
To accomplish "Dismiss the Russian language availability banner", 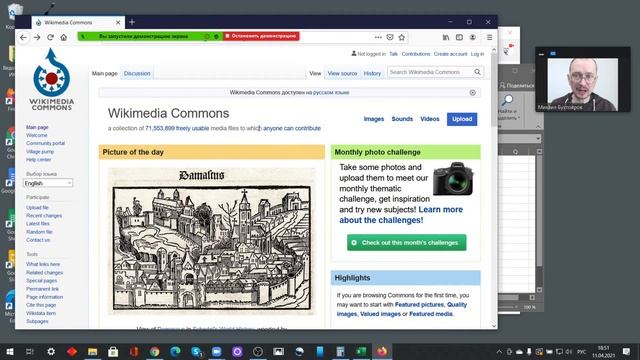I will (472, 93).
